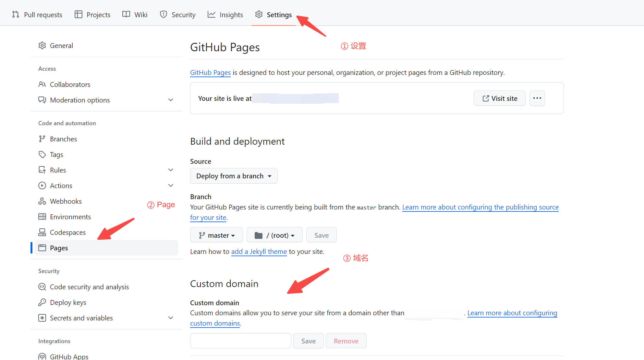Switch to the Insights tab

225,15
